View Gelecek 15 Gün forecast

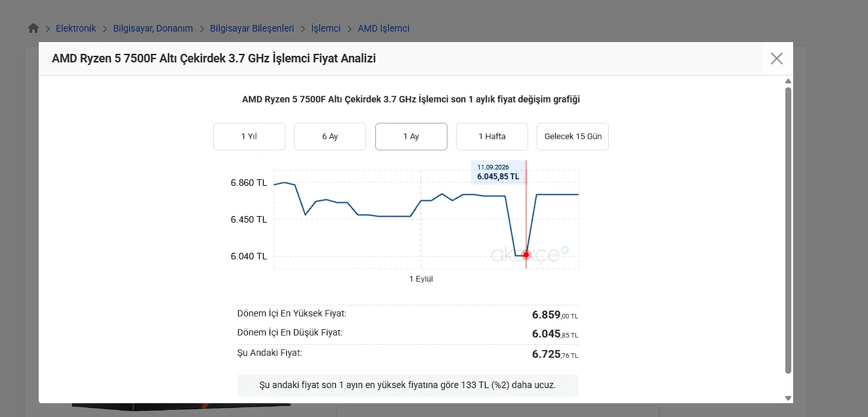click(x=573, y=137)
